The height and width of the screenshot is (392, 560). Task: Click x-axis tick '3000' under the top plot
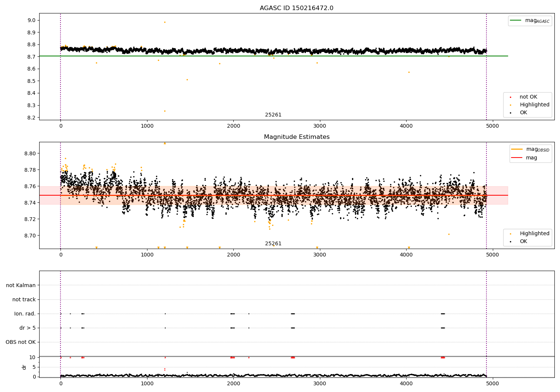[320, 126]
